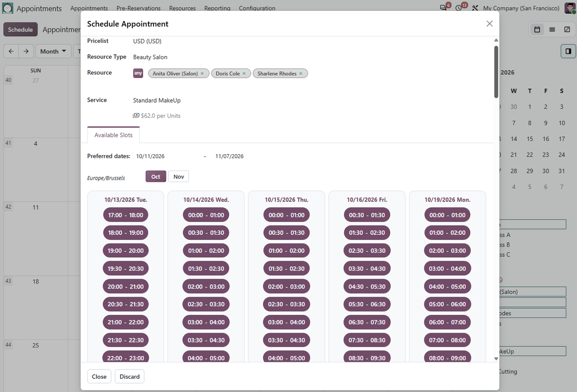Screen dimensions: 577x392
Task: Select the Nov month toggle
Action: [x=179, y=177]
